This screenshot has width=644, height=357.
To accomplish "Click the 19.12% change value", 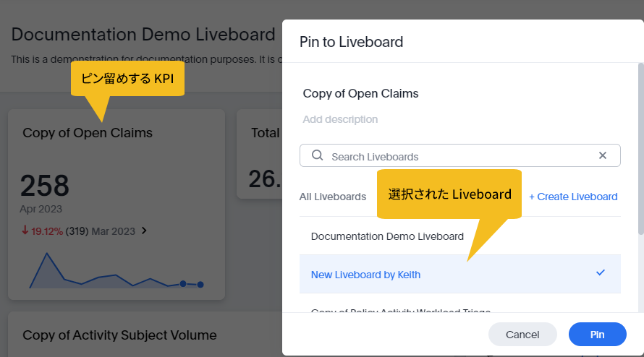I will point(47,231).
